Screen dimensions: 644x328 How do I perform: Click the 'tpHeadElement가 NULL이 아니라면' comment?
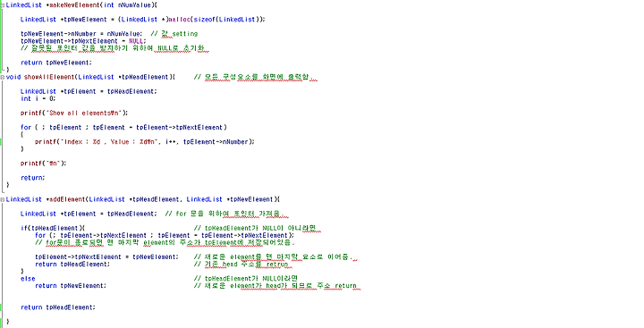(x=257, y=228)
